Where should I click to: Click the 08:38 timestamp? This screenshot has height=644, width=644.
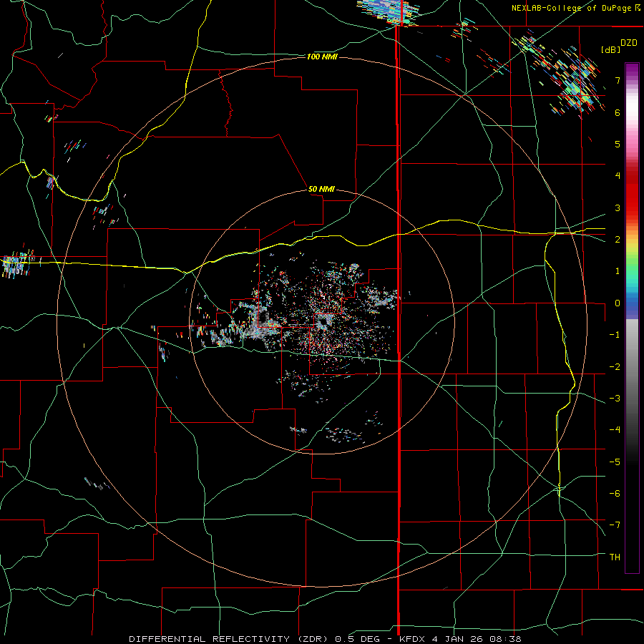point(506,639)
